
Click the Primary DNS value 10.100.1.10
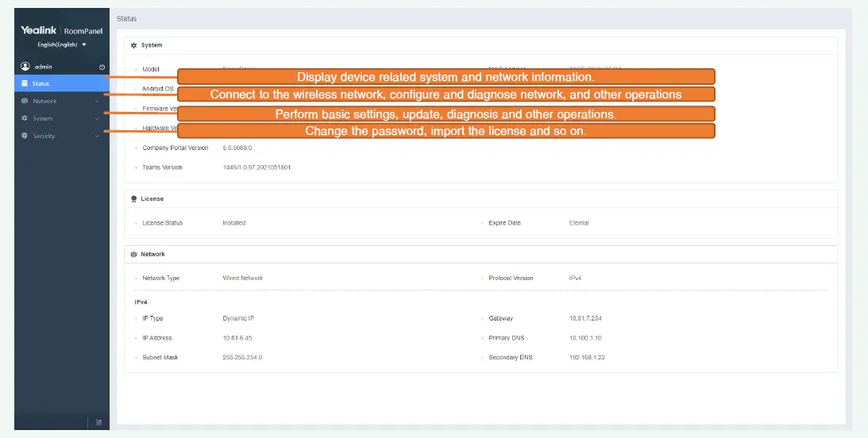(x=585, y=338)
